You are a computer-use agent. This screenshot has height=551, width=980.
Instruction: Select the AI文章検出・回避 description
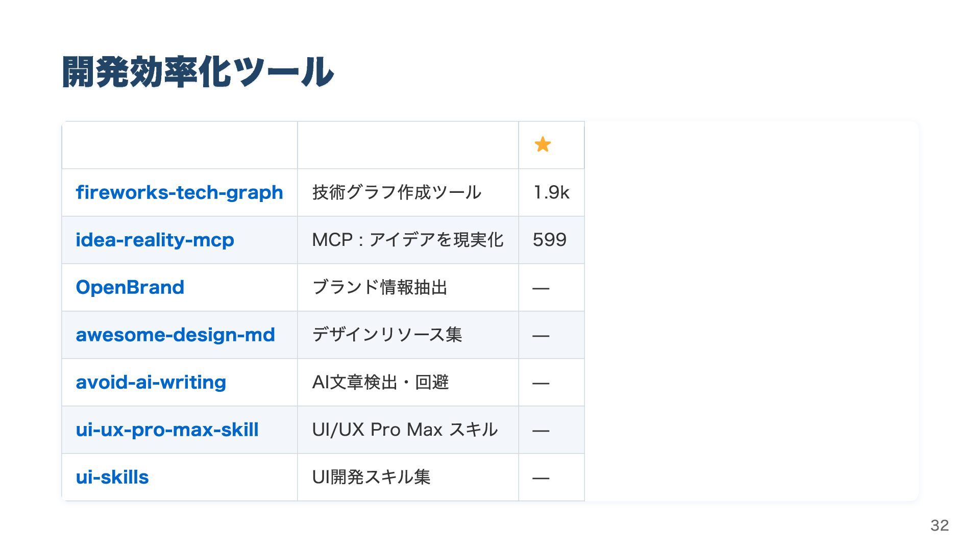[380, 382]
